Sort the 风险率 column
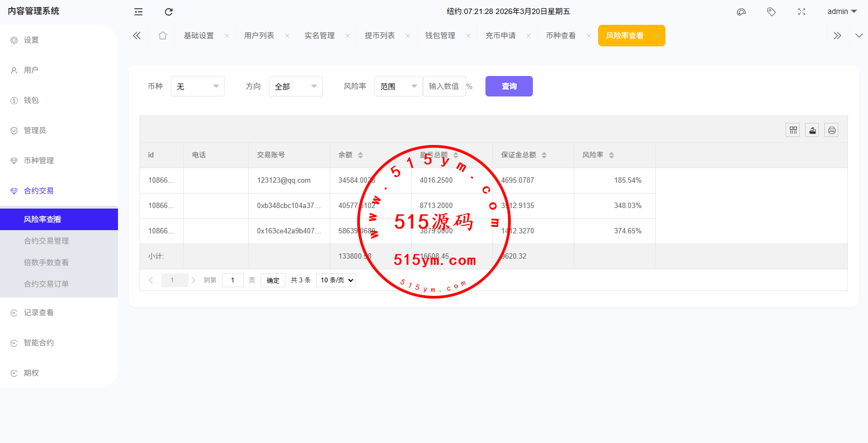868x443 pixels. coord(612,155)
